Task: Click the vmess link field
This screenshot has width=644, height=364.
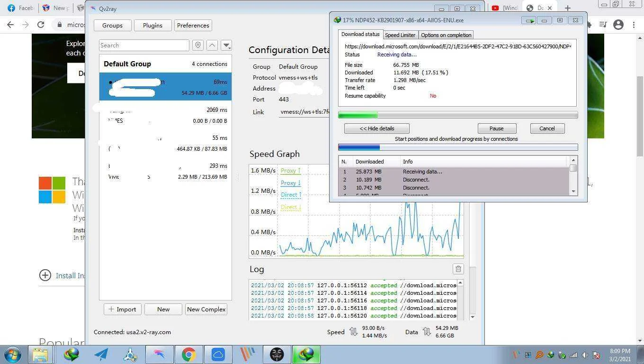Action: [304, 112]
